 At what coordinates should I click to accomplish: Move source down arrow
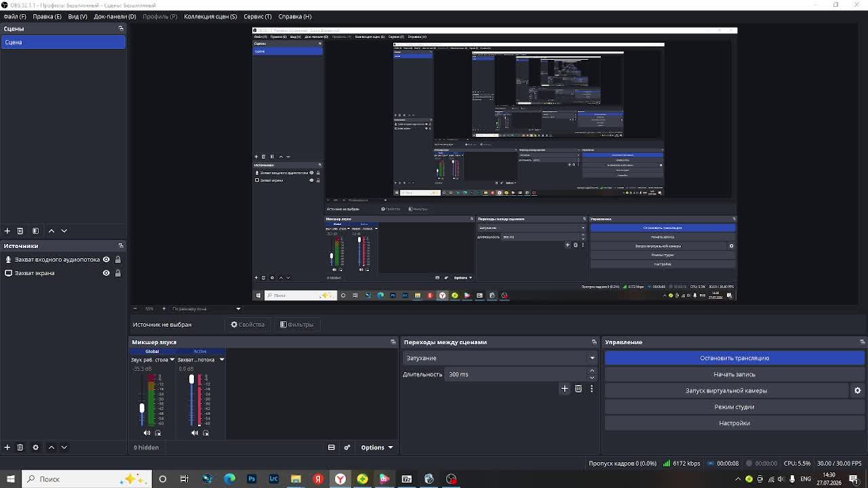(x=64, y=447)
